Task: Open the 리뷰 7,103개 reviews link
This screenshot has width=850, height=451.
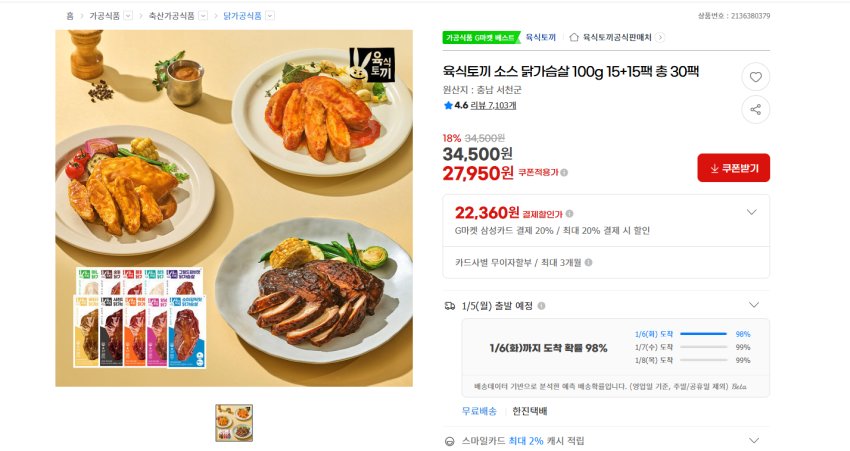Action: pyautogui.click(x=493, y=105)
